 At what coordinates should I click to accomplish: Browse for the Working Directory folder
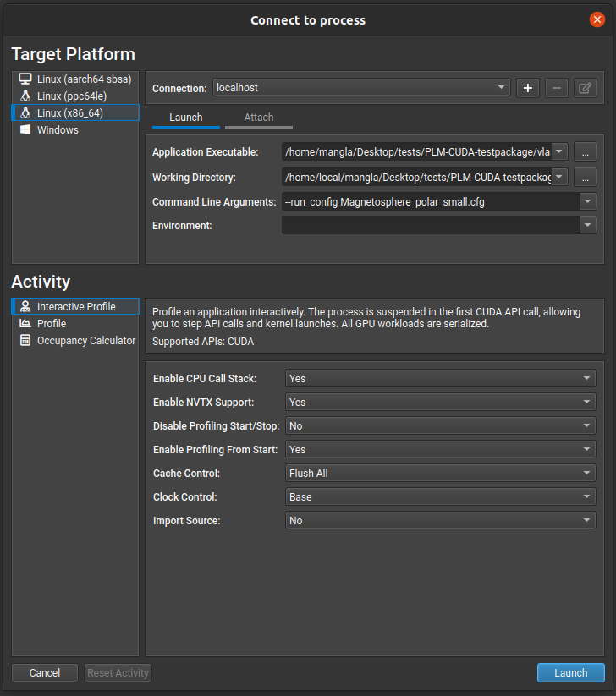click(586, 177)
